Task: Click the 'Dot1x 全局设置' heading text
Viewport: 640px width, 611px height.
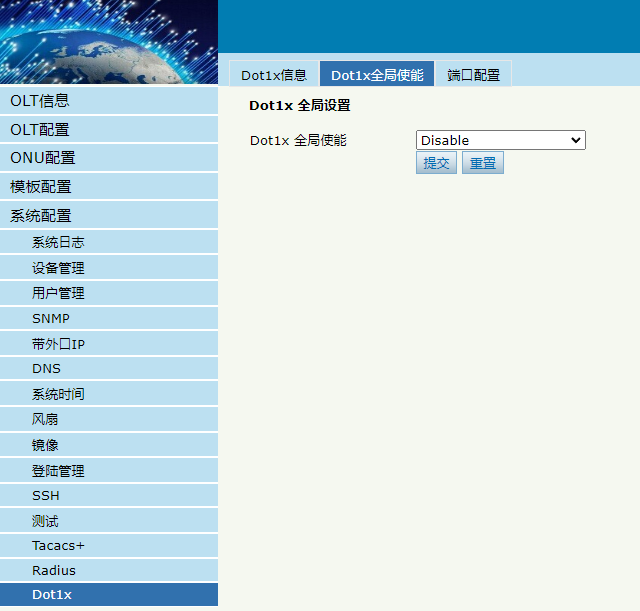Action: click(300, 105)
